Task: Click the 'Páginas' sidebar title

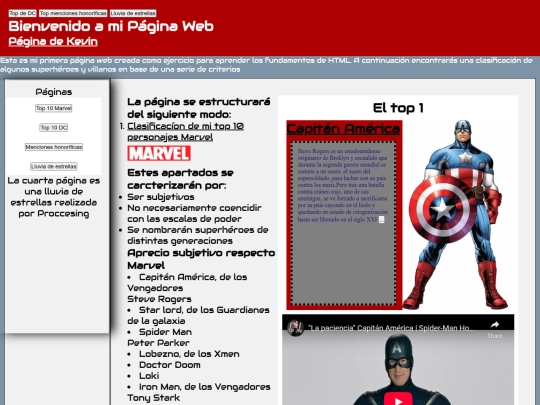Action: pyautogui.click(x=54, y=92)
